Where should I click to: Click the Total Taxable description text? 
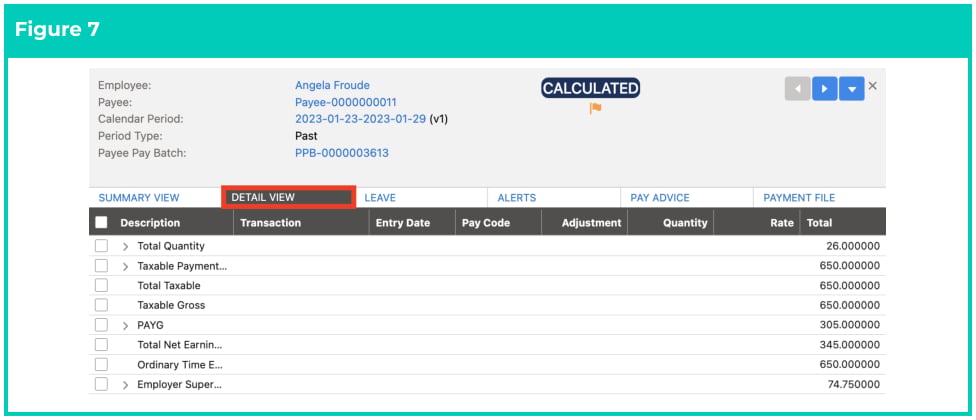point(169,286)
